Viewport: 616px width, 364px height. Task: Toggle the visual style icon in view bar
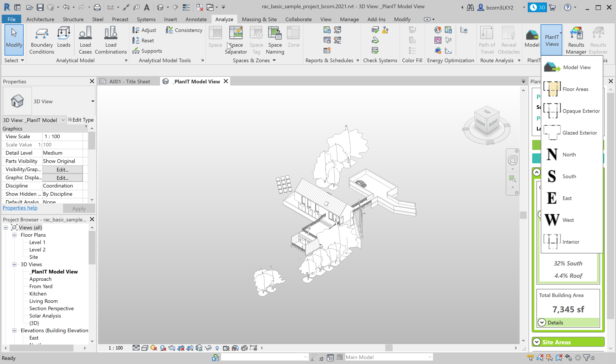(145, 348)
